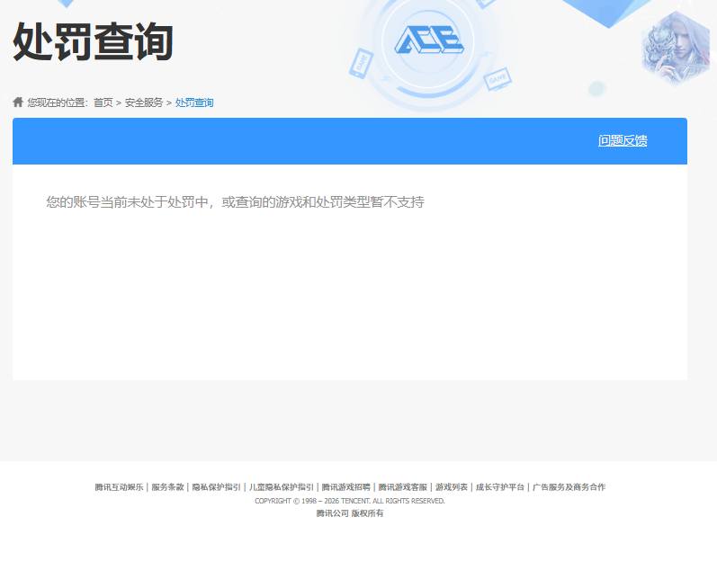Select the 处罚查询 breadcrumb link
Viewport: 717px width, 588px height.
tap(194, 102)
